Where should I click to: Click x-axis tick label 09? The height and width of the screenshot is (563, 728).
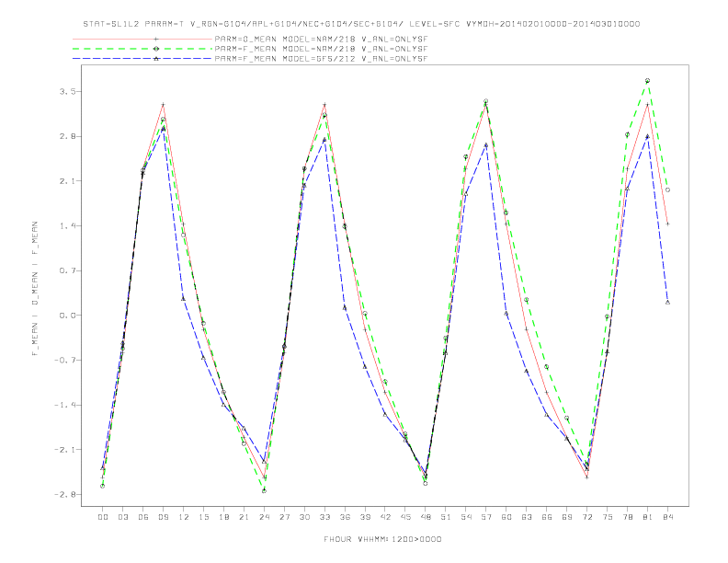[x=163, y=517]
